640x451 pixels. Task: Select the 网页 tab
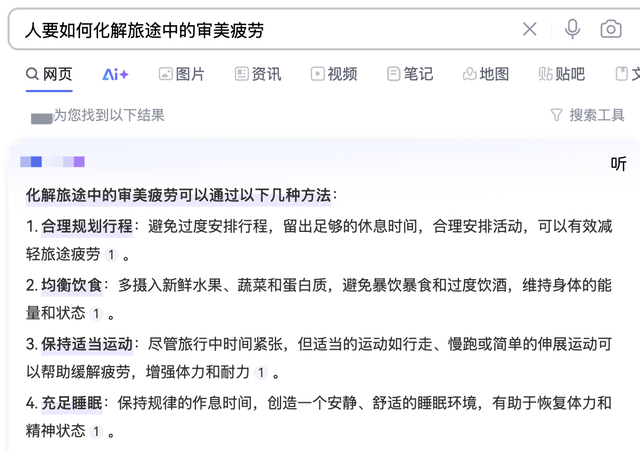pyautogui.click(x=49, y=74)
